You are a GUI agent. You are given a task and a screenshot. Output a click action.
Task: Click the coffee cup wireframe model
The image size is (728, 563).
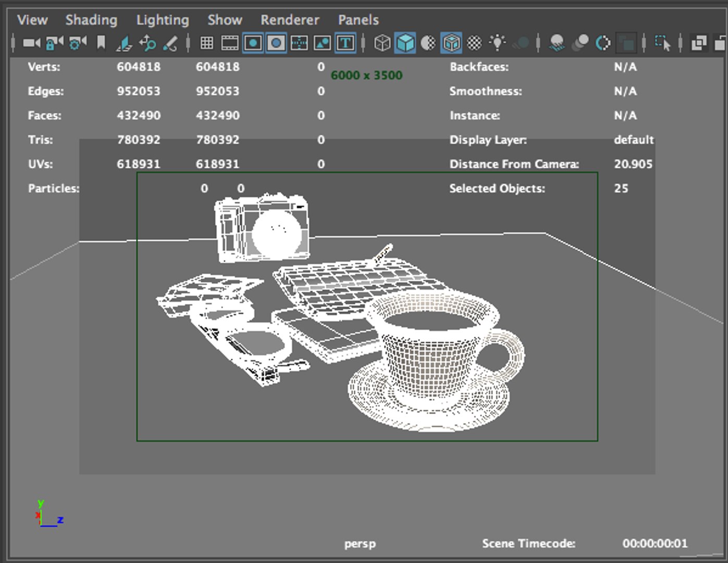437,361
